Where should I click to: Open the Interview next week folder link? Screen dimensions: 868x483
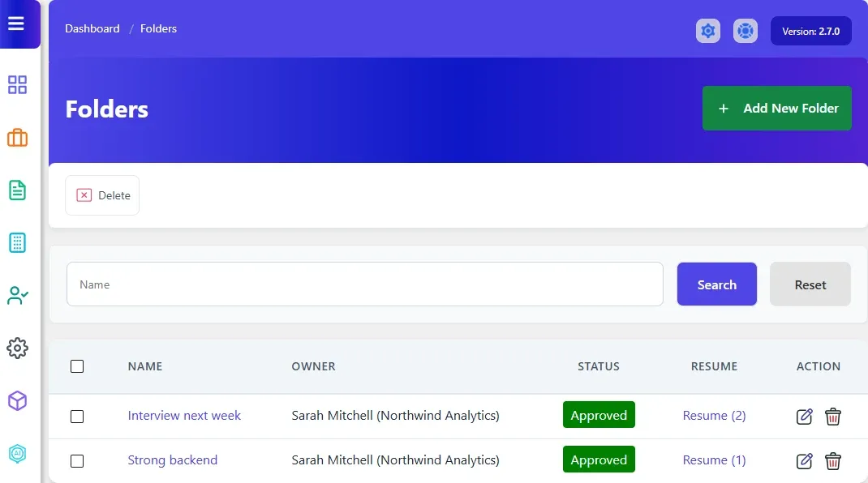click(184, 416)
